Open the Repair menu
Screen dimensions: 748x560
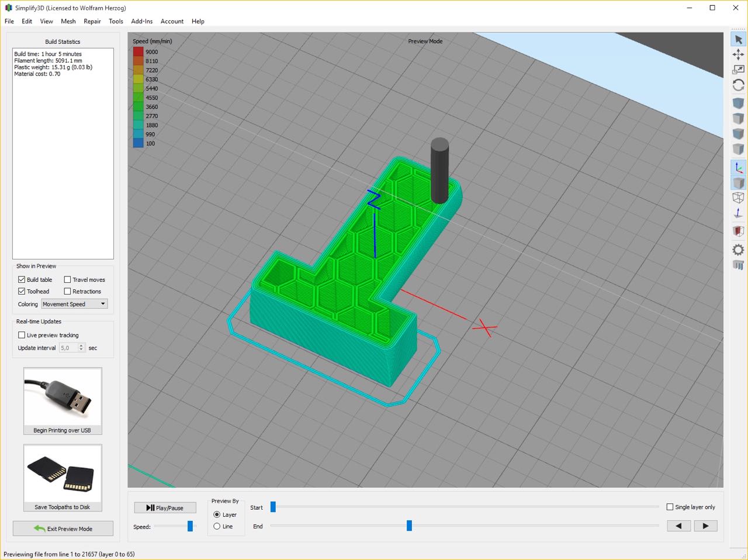[92, 22]
